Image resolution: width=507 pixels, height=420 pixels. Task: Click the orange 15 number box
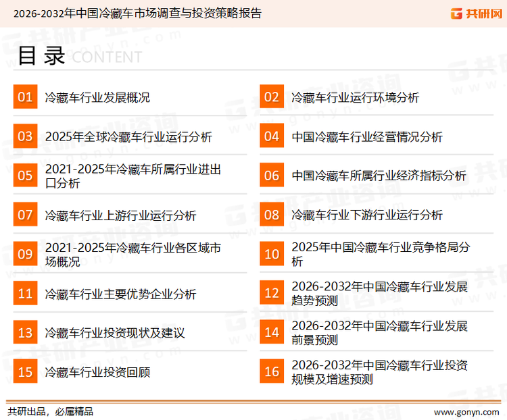pos(25,371)
